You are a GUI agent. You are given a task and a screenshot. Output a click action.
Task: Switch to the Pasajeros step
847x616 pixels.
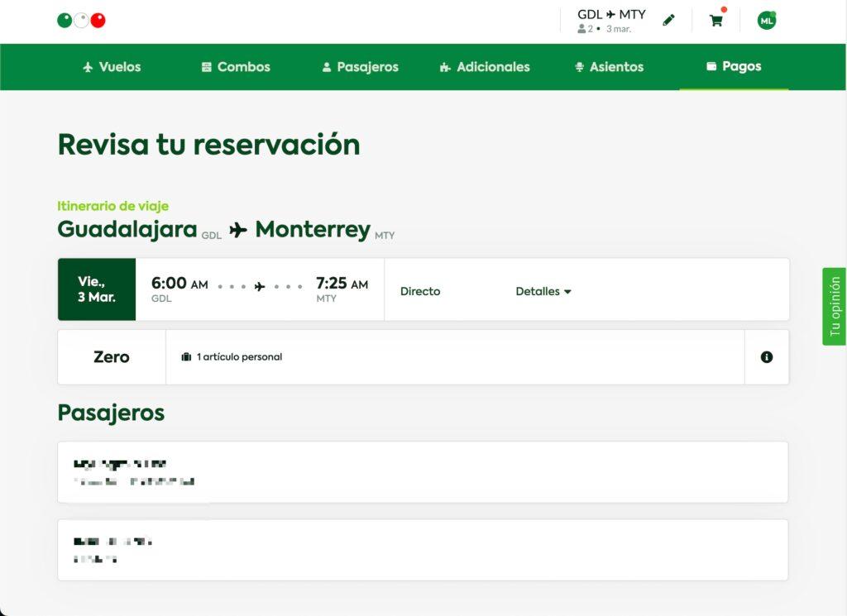point(361,67)
